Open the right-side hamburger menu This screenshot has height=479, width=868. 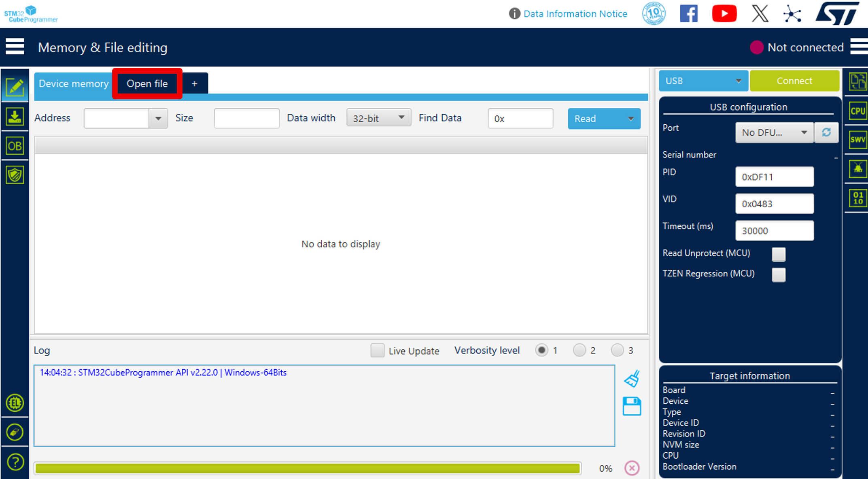click(x=859, y=47)
